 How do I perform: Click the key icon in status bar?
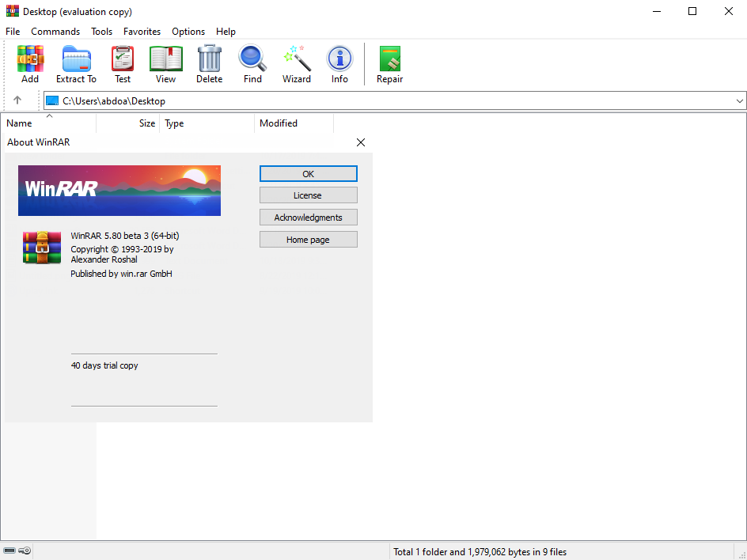(x=25, y=551)
